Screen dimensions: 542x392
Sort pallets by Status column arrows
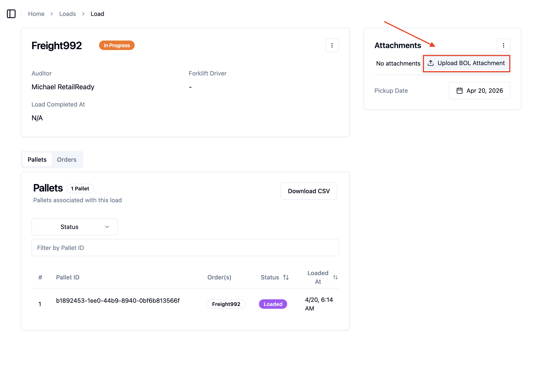[286, 277]
